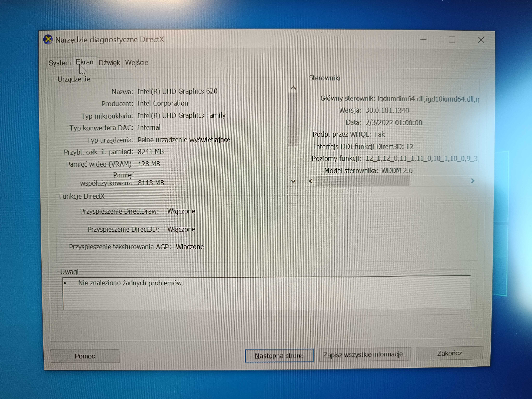Click the window title Narzędzie diagnostyczne DirectX

click(x=110, y=40)
